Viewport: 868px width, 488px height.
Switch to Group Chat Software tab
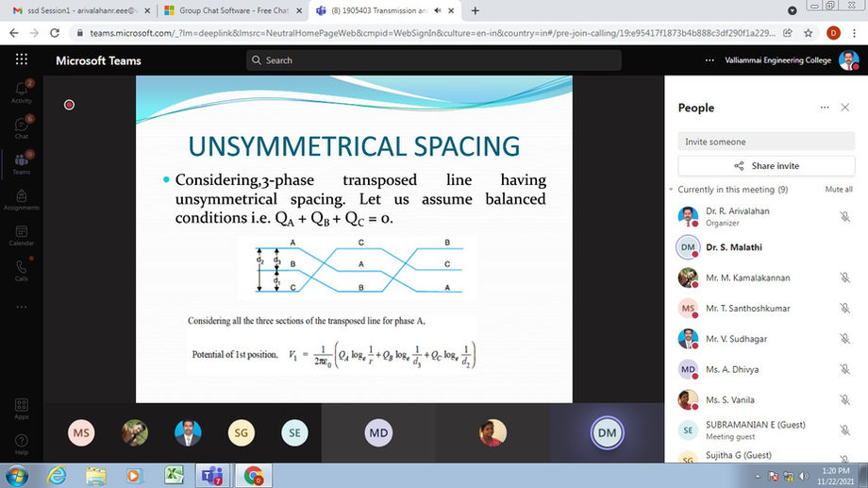[232, 10]
